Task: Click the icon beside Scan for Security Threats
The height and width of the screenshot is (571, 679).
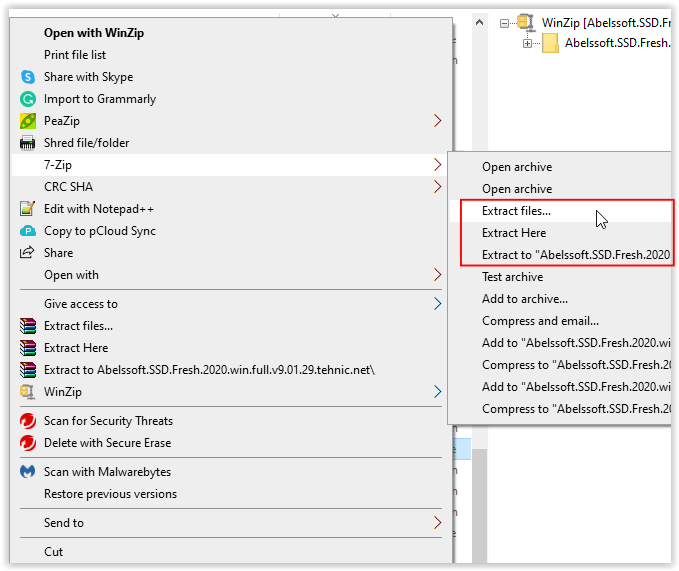Action: pos(28,421)
